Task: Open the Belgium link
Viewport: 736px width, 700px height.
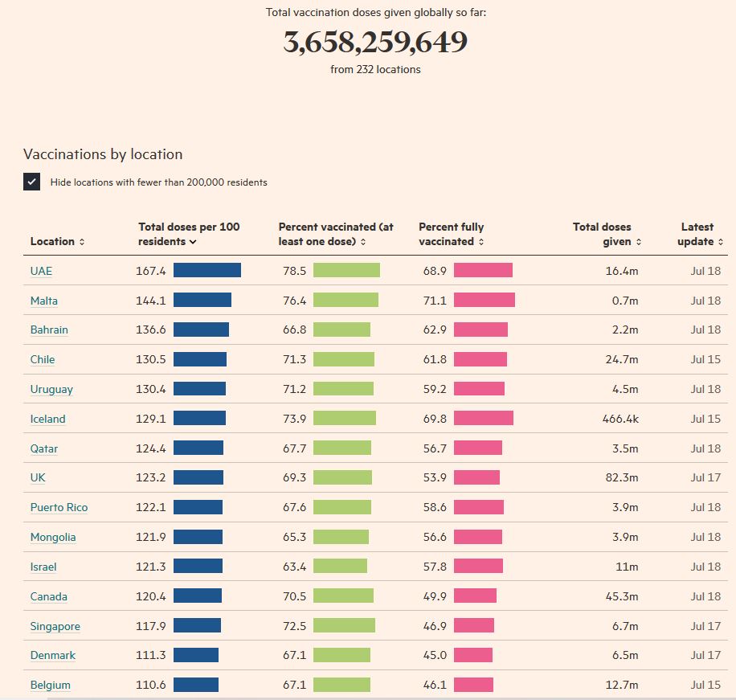Action: [x=50, y=685]
